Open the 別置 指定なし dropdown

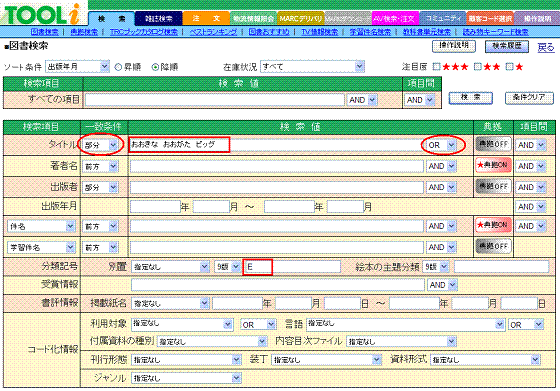click(x=170, y=267)
